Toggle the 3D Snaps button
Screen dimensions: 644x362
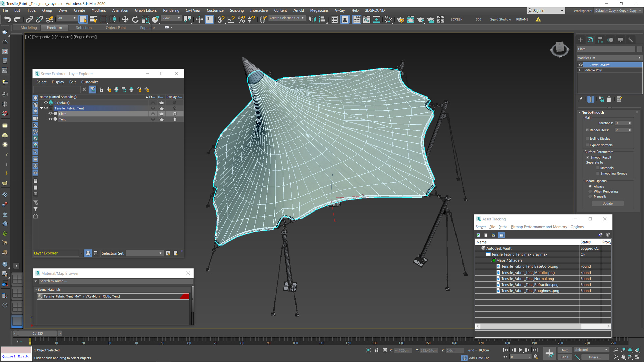coord(221,19)
